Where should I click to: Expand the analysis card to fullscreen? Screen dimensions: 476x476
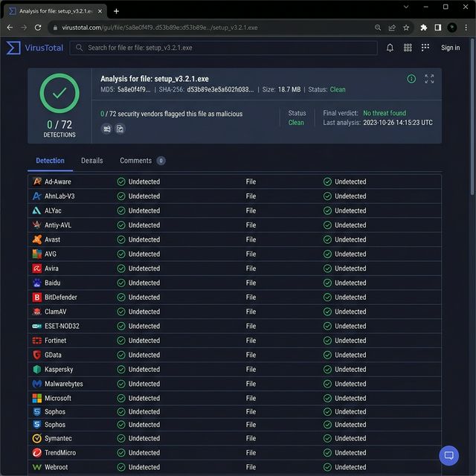point(429,79)
